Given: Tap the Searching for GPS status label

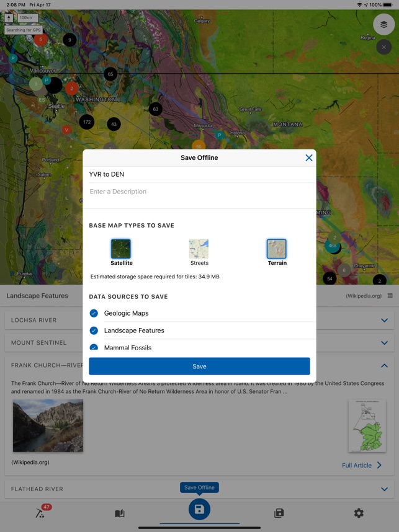Looking at the screenshot, I should click(24, 30).
